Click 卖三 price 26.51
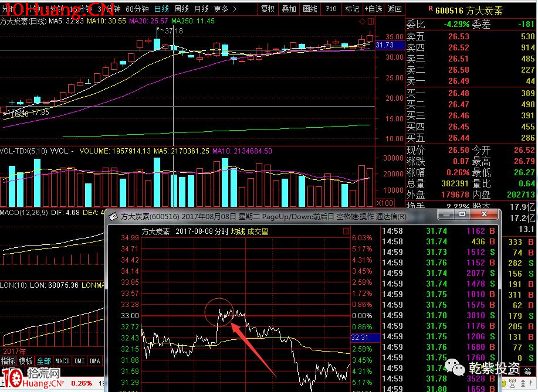The width and height of the screenshot is (538, 392). click(458, 59)
